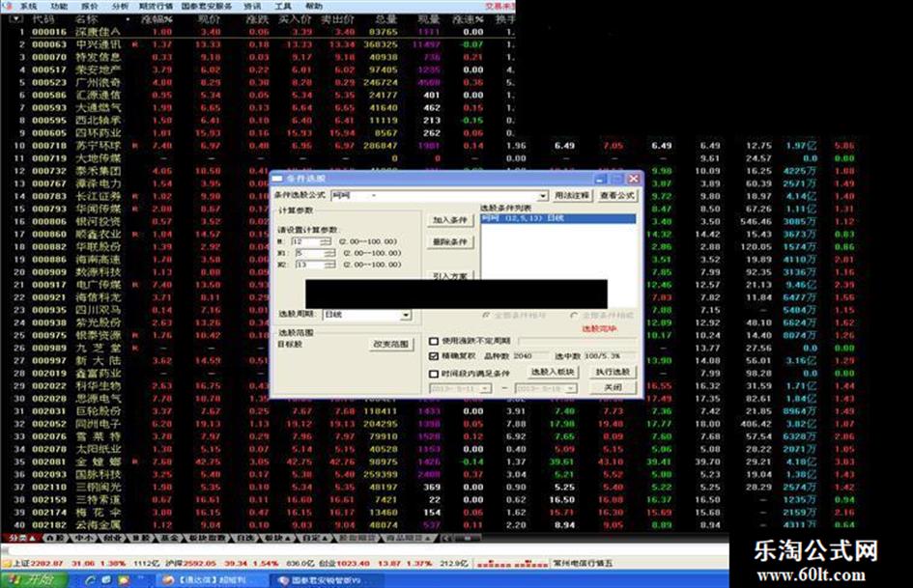Open the start date dropdown in the dialog
The width and height of the screenshot is (913, 588).
(485, 388)
